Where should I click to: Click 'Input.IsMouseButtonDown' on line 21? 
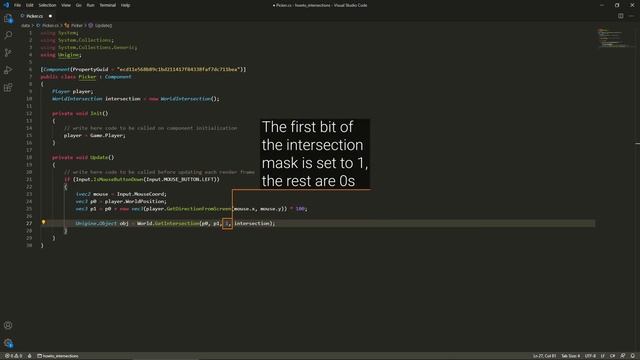(108, 179)
